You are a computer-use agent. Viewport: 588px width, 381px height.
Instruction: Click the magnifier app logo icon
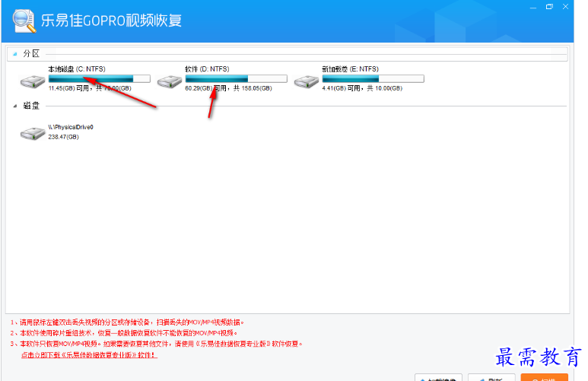24,21
